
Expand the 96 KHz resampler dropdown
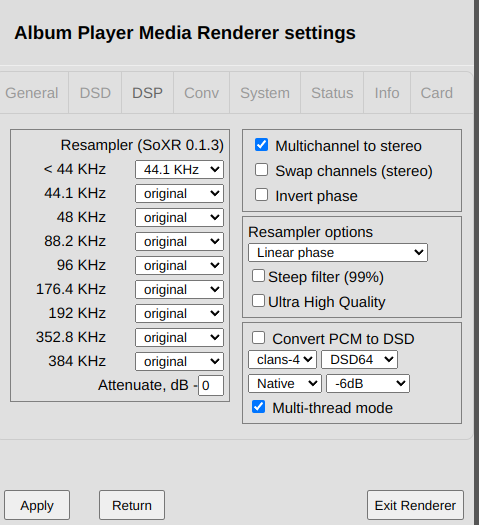click(179, 266)
